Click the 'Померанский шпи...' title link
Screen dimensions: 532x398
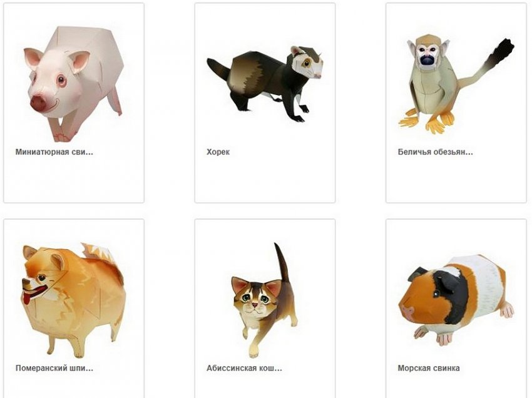click(x=54, y=368)
